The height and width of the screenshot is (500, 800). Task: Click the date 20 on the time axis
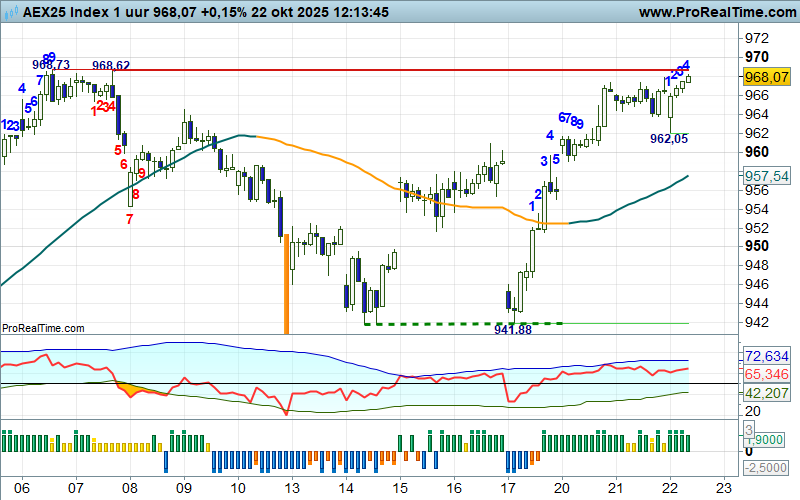click(x=562, y=488)
